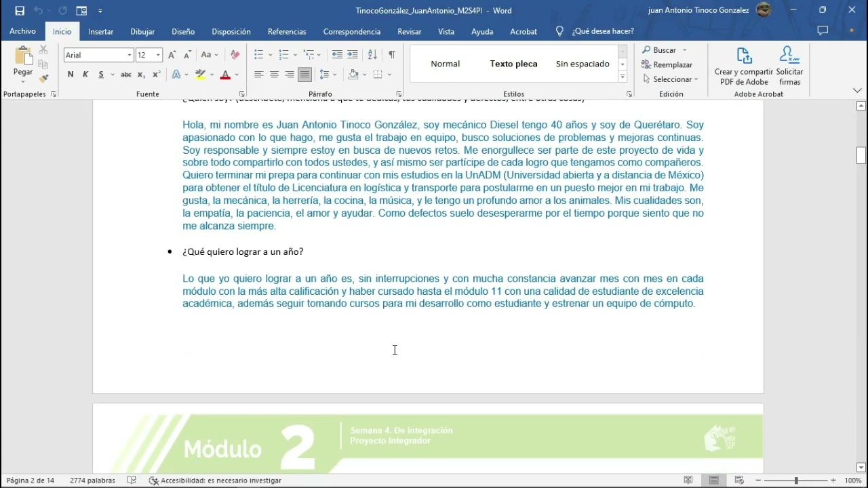This screenshot has height=488, width=868.
Task: Click the Copy icon in Portapapeles
Action: coord(43,64)
